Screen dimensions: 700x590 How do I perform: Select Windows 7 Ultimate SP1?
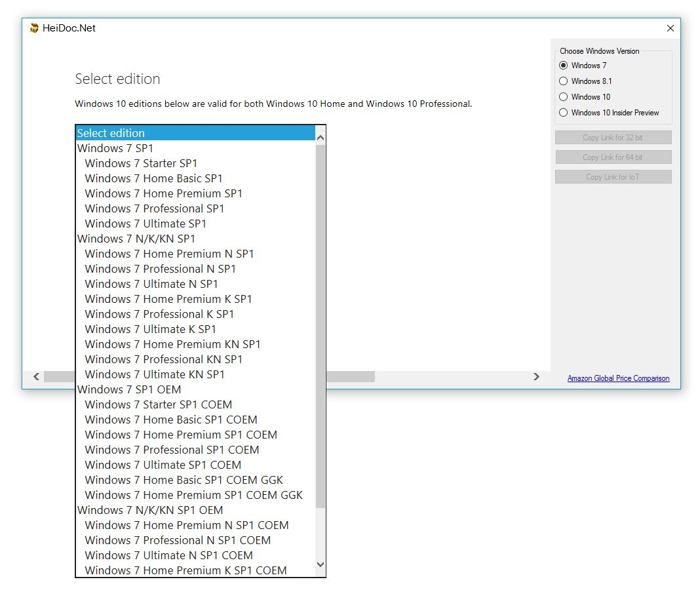(195, 224)
